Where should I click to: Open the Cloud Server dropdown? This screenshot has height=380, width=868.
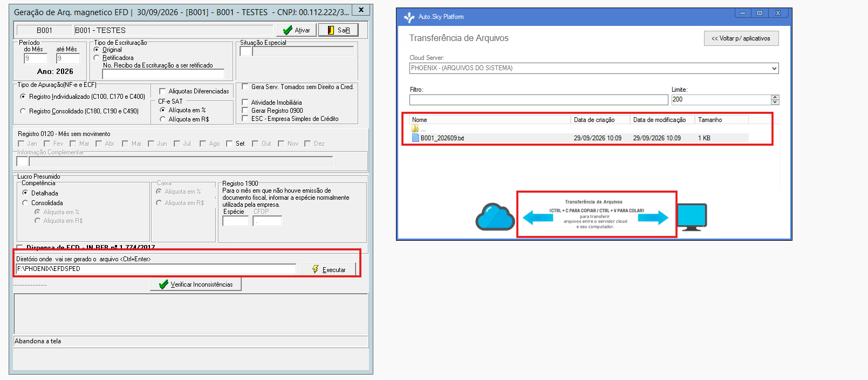(774, 69)
